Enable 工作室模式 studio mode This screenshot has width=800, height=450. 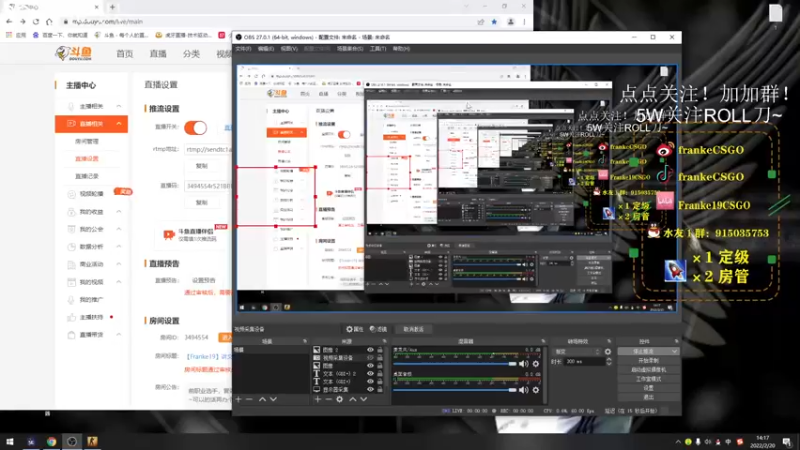click(648, 379)
